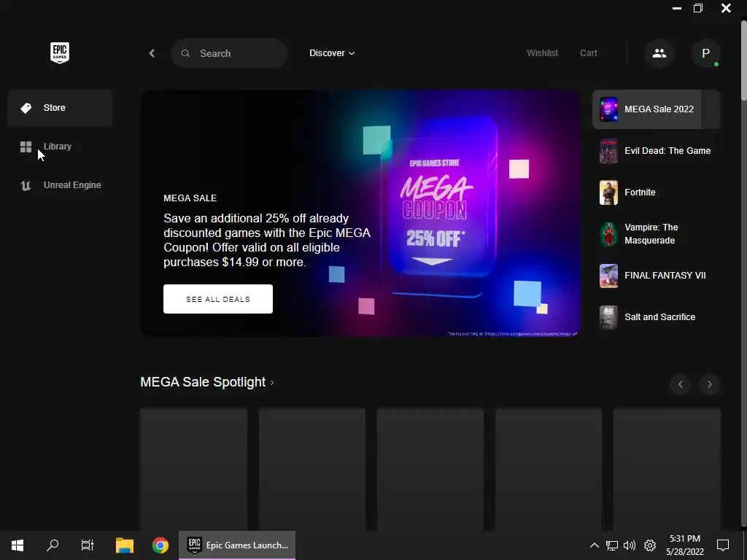Click the magnifier icon in search box
Image resolution: width=747 pixels, height=560 pixels.
[x=186, y=53]
